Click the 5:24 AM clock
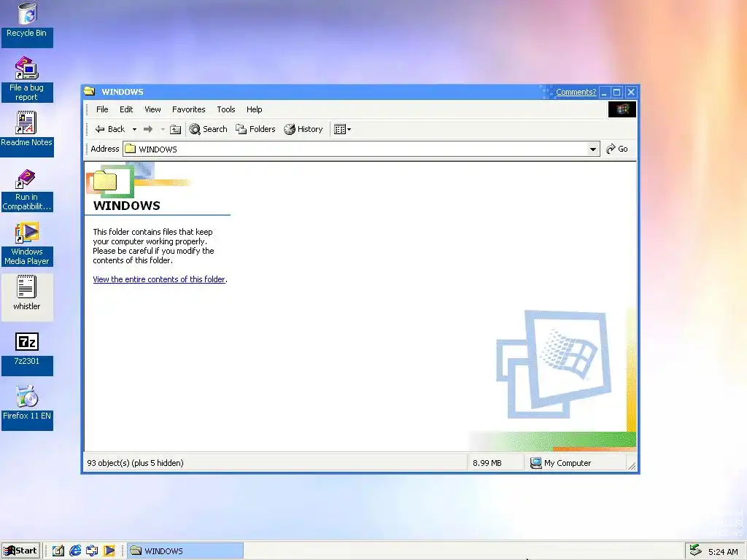The height and width of the screenshot is (560, 747). (x=723, y=552)
